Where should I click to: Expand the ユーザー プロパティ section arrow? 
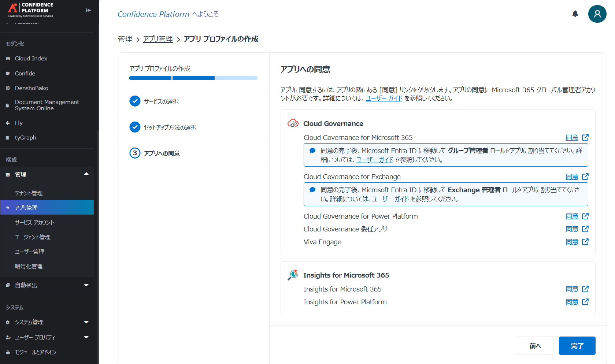(x=86, y=337)
